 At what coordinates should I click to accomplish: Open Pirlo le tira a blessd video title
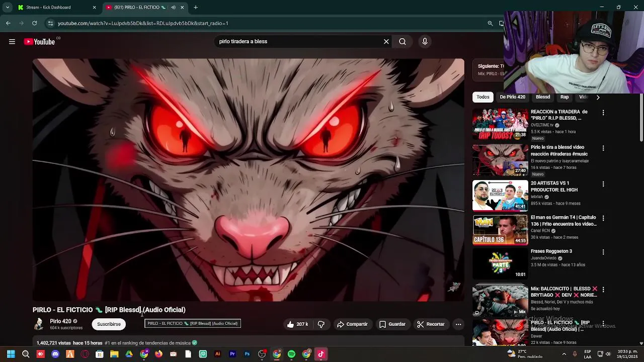pyautogui.click(x=559, y=151)
